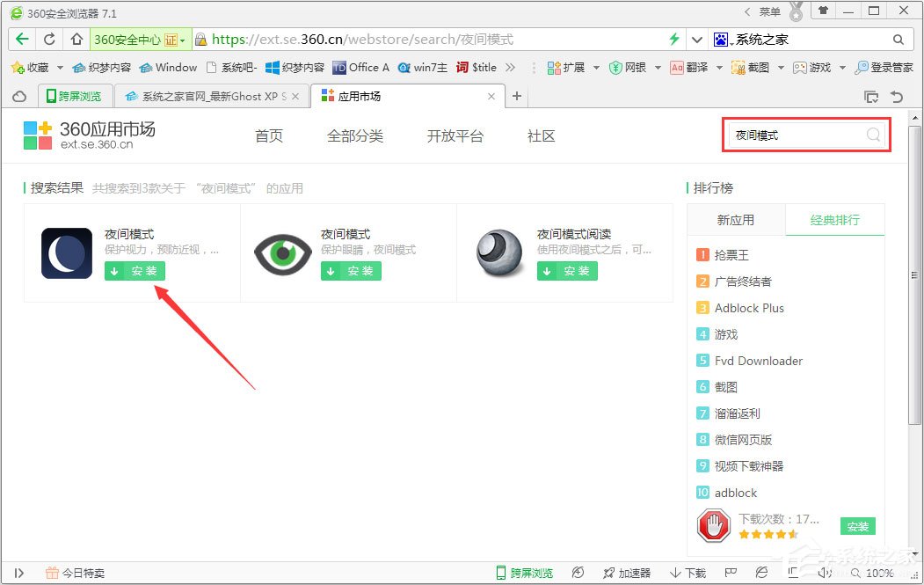
Task: Open the 下载 downloads manager
Action: [x=688, y=572]
